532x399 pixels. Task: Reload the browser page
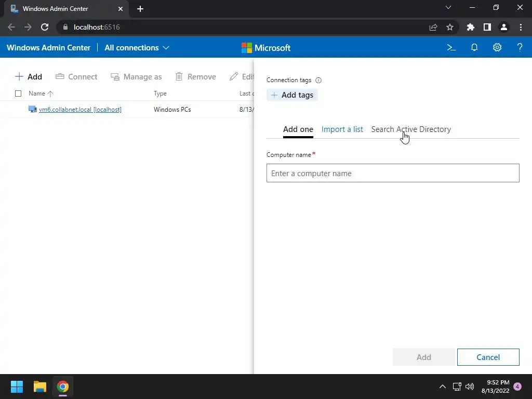[x=45, y=27]
